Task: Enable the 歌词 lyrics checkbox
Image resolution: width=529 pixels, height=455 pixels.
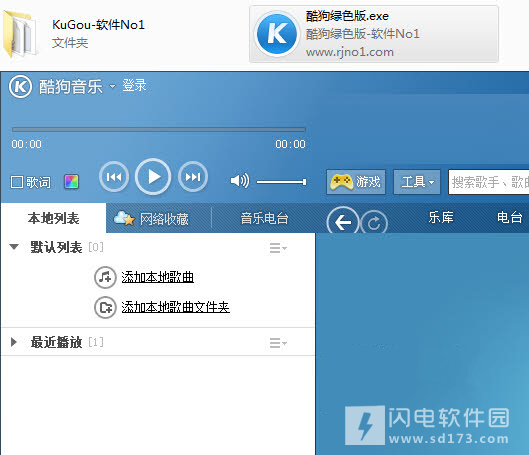Action: (x=17, y=182)
